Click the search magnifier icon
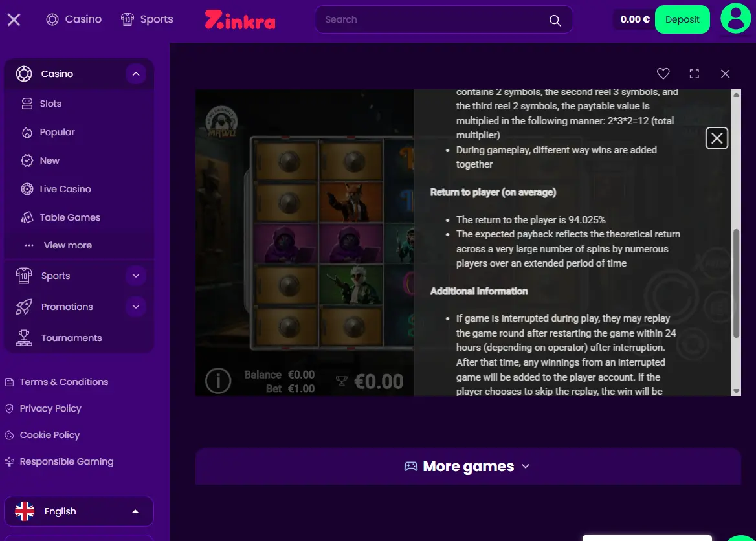Screen dimensions: 756x541 [x=555, y=20]
